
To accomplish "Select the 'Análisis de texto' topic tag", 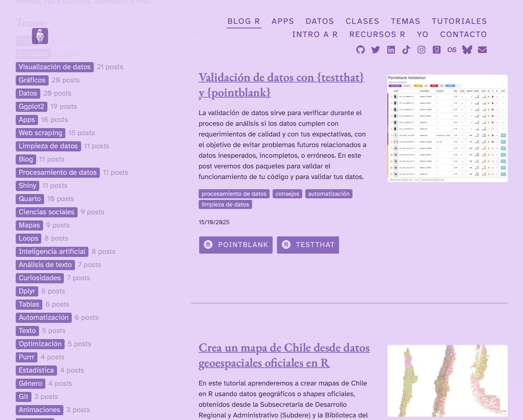I will click(x=45, y=265).
